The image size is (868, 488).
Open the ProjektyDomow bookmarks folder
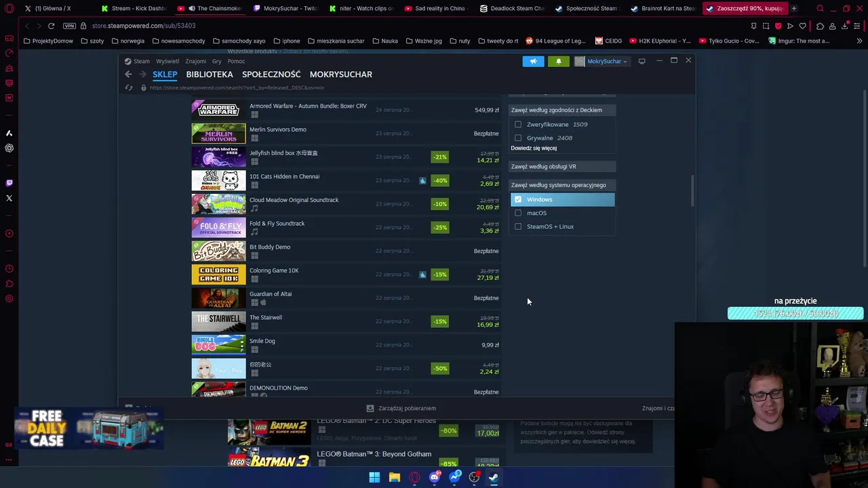click(47, 41)
